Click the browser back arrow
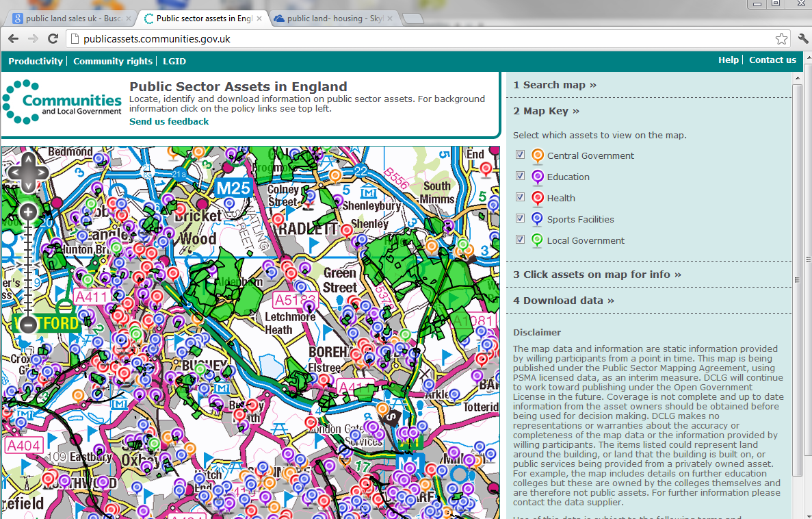This screenshot has width=812, height=519. (14, 39)
